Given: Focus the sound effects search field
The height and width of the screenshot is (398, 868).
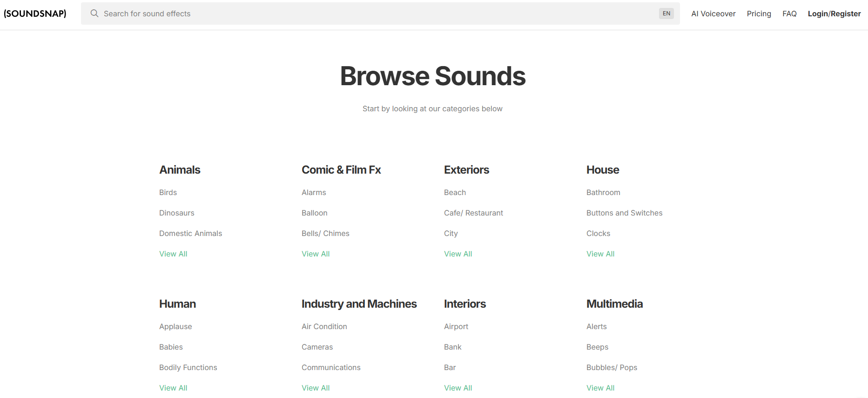Looking at the screenshot, I should coord(372,13).
